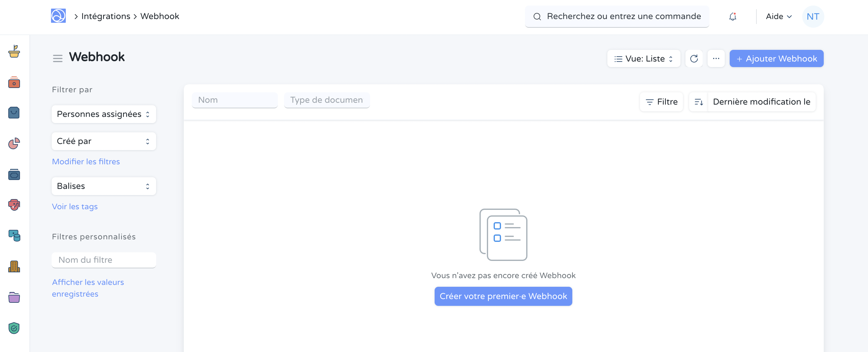Select the briefcase icon in the sidebar

(14, 174)
